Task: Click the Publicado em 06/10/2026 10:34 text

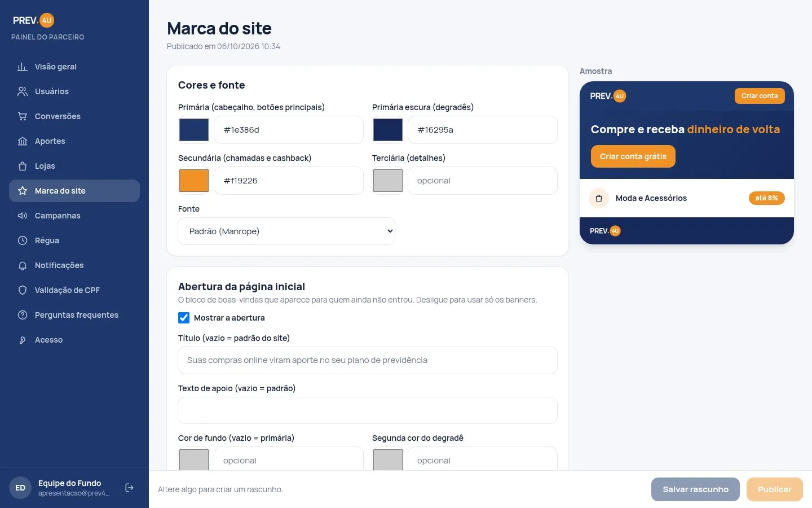Action: coord(223,46)
